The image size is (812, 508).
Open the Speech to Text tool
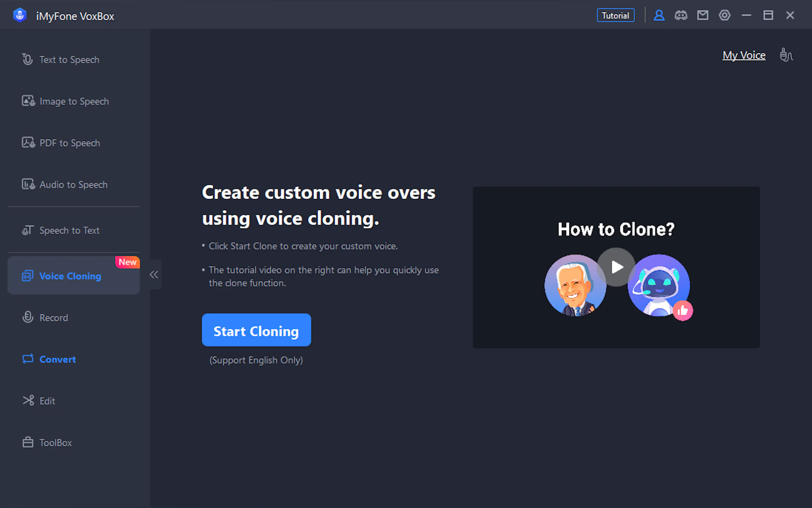tap(69, 230)
